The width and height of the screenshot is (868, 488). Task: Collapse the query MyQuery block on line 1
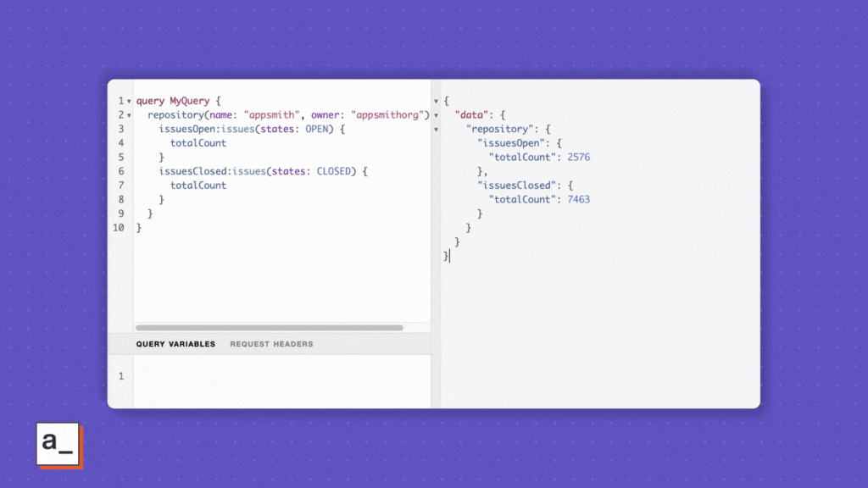128,102
